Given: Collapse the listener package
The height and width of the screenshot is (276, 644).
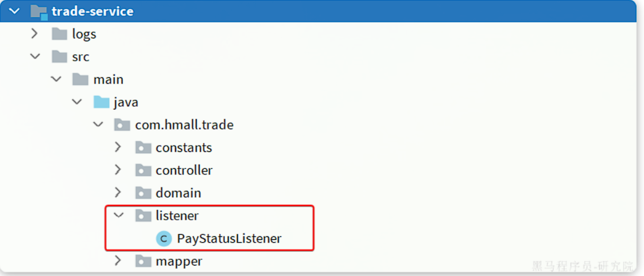Looking at the screenshot, I should pos(118,216).
